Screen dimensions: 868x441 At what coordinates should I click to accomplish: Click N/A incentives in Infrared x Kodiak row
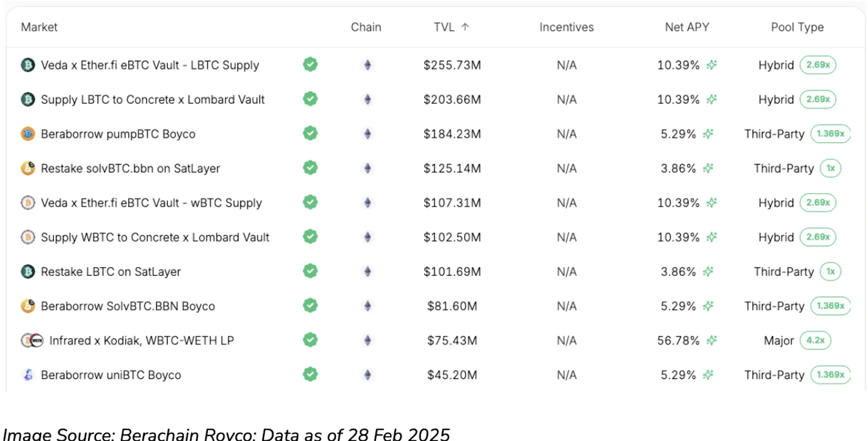[566, 341]
